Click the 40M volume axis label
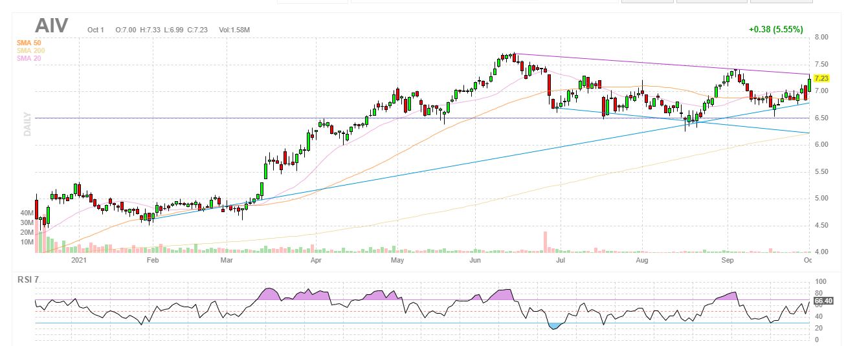 (27, 213)
